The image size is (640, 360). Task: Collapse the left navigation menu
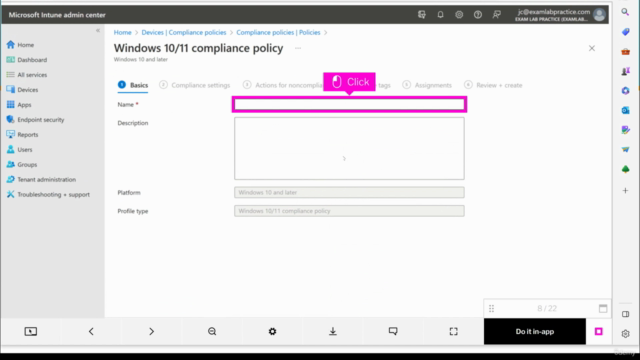click(x=98, y=31)
